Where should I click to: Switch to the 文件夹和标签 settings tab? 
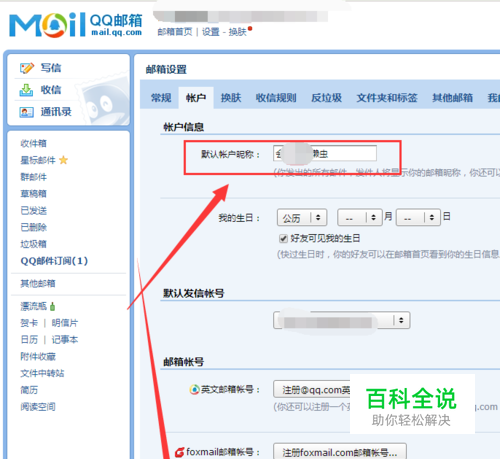pyautogui.click(x=387, y=98)
